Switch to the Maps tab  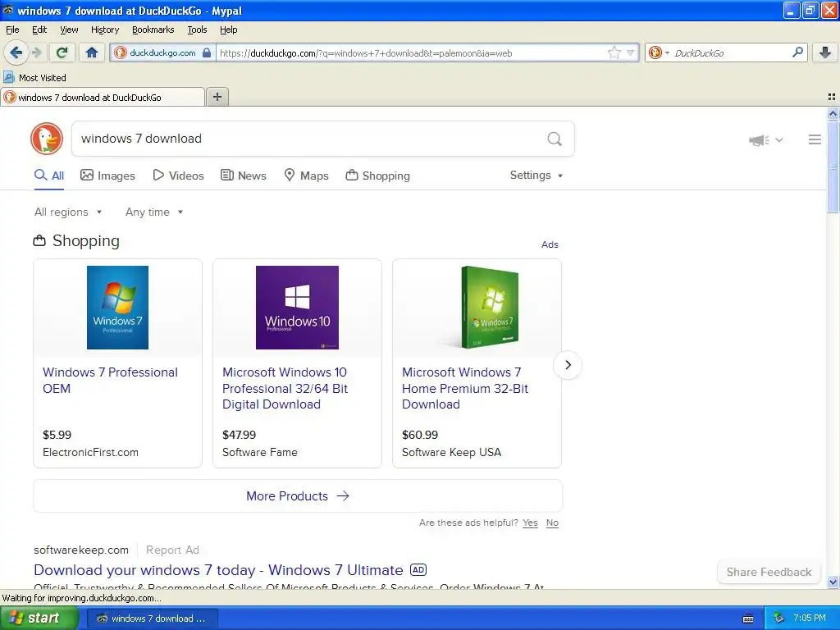coord(307,176)
